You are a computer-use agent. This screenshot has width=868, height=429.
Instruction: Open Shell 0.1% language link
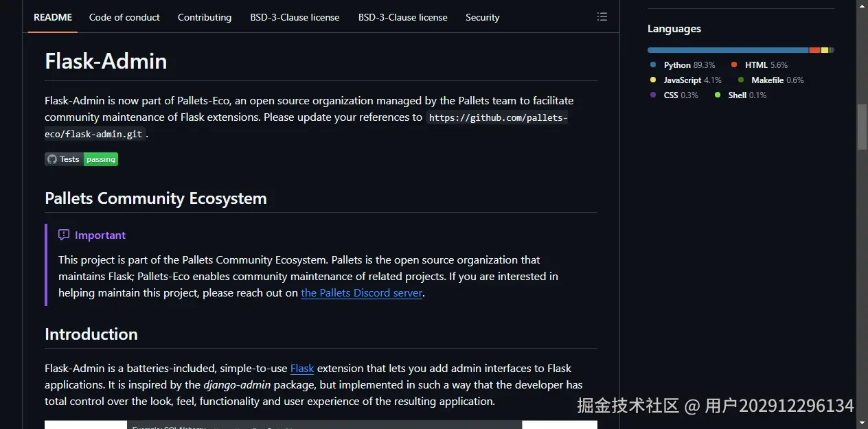pyautogui.click(x=741, y=95)
